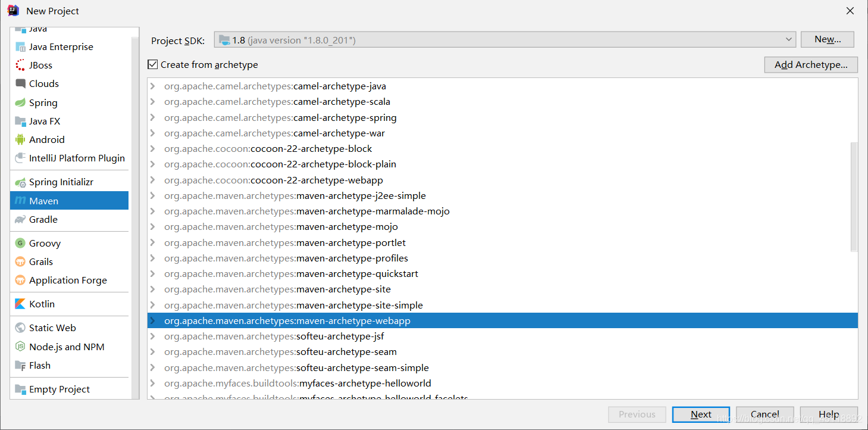Click the Application Forge icon
The height and width of the screenshot is (430, 868).
(x=20, y=281)
